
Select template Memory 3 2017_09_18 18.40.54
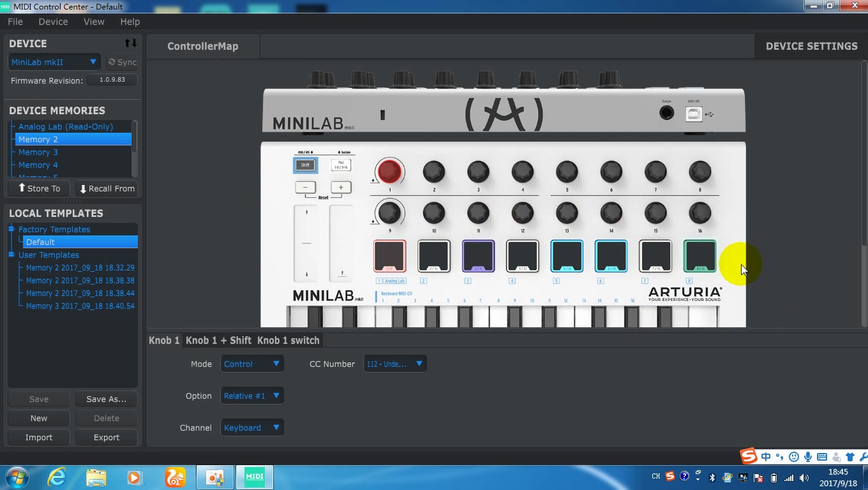click(80, 306)
